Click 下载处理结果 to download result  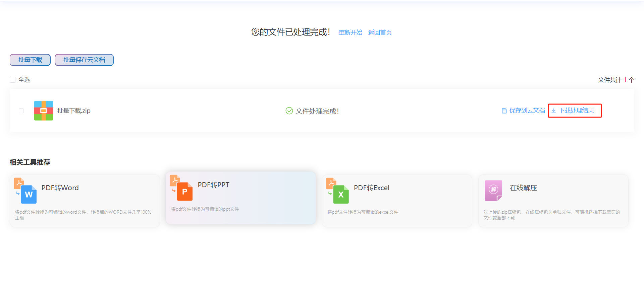[x=576, y=111]
